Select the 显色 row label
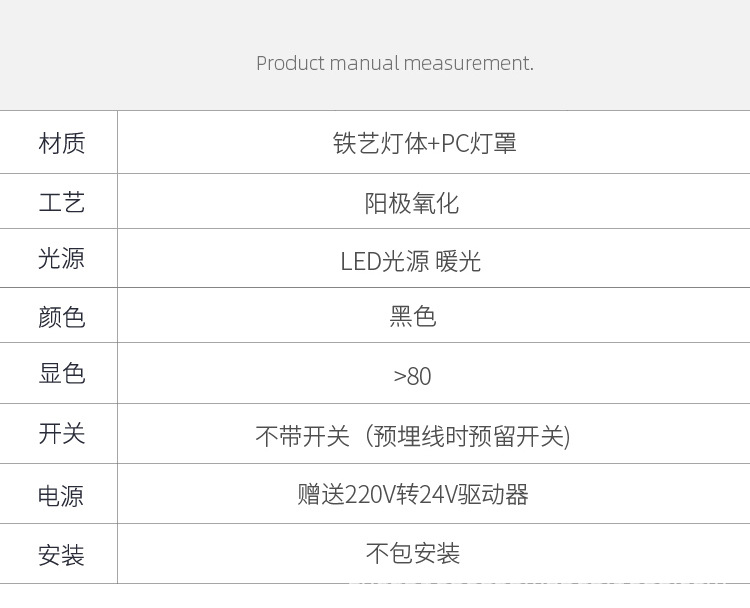750x608 pixels. 61,374
